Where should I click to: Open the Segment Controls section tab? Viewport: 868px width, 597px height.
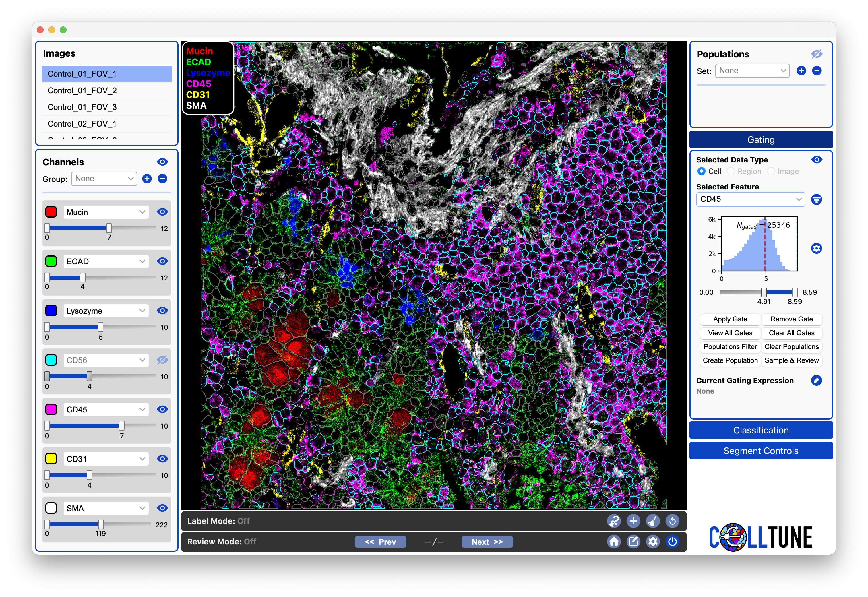point(761,450)
